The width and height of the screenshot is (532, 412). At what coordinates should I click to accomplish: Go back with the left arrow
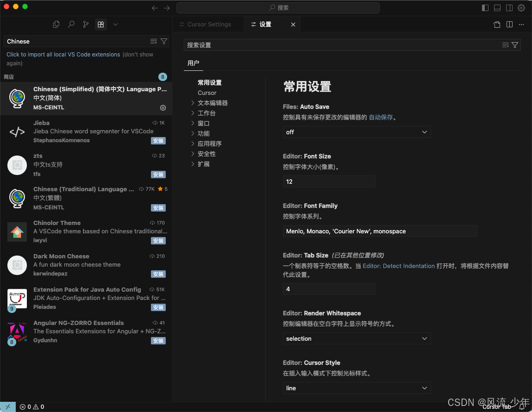pyautogui.click(x=155, y=8)
